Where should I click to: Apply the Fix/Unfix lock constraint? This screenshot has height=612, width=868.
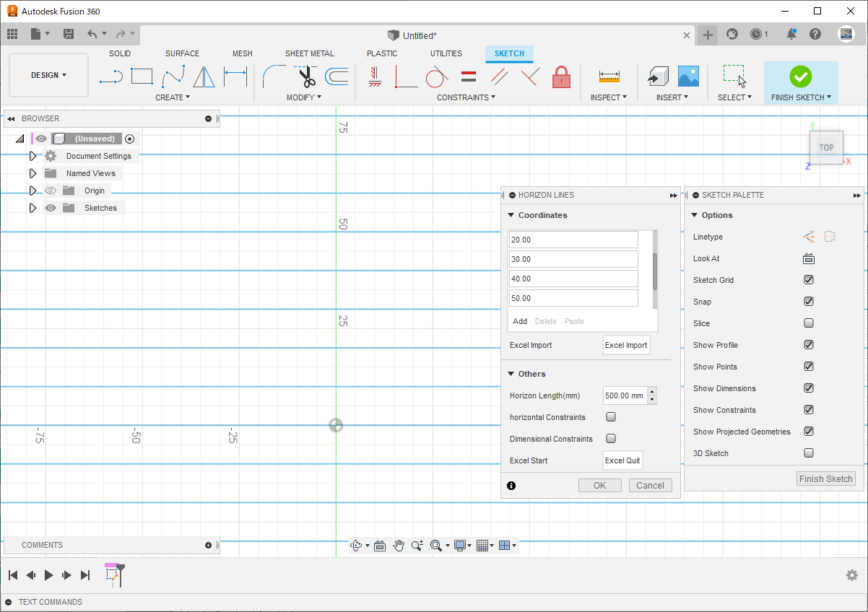(x=561, y=76)
